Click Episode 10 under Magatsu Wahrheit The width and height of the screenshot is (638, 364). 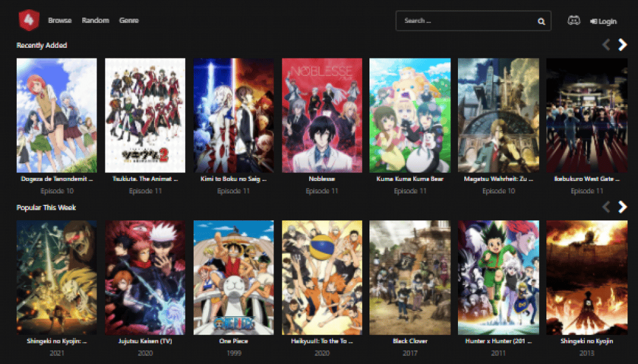click(498, 191)
